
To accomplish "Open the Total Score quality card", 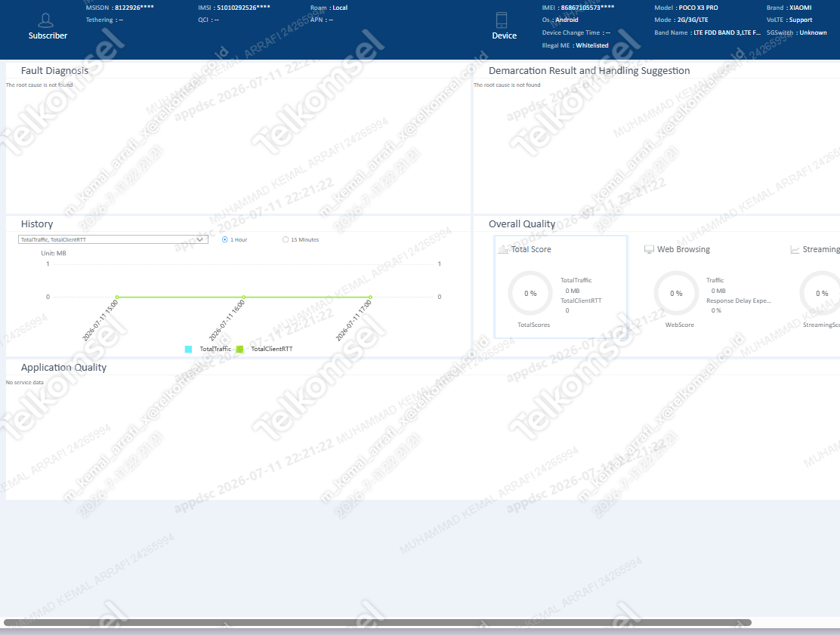I will point(561,287).
